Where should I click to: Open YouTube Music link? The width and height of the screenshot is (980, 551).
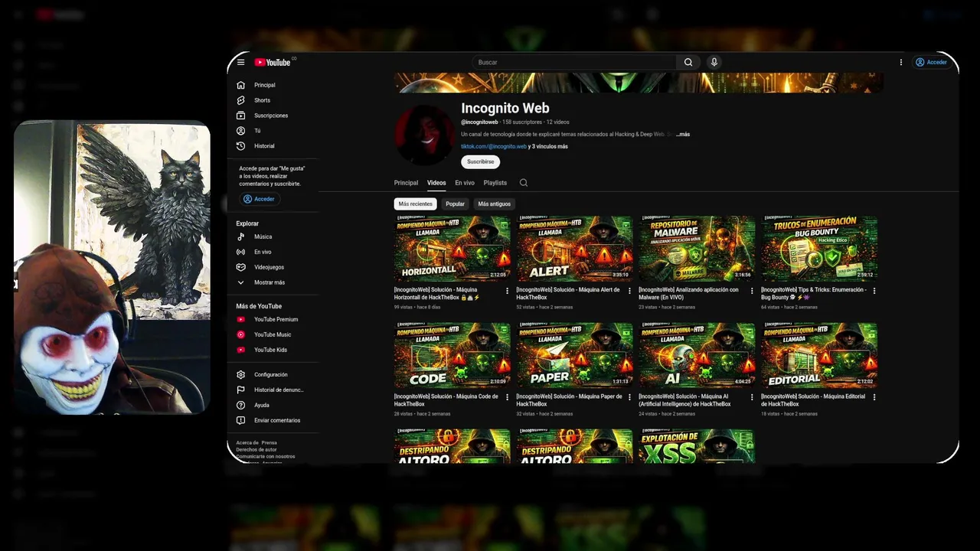(x=273, y=334)
